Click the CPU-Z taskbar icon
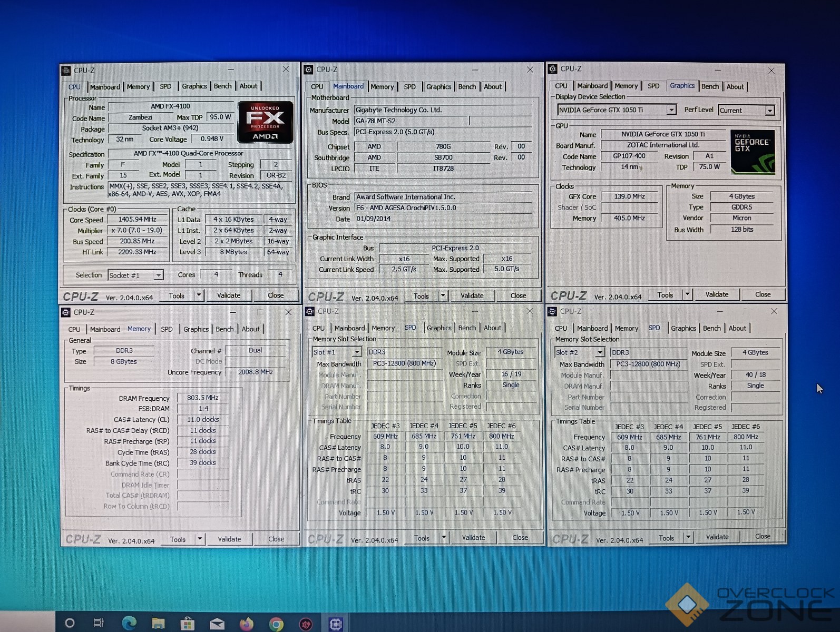 coord(336,624)
